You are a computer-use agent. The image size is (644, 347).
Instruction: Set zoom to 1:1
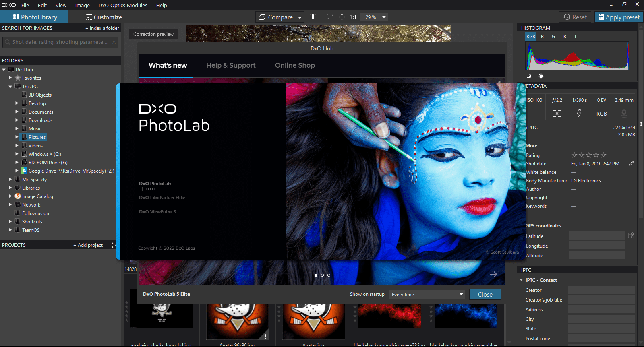353,17
